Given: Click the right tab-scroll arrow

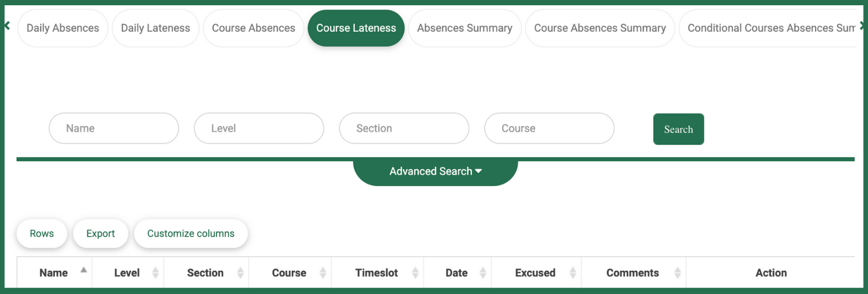Looking at the screenshot, I should pos(862,25).
